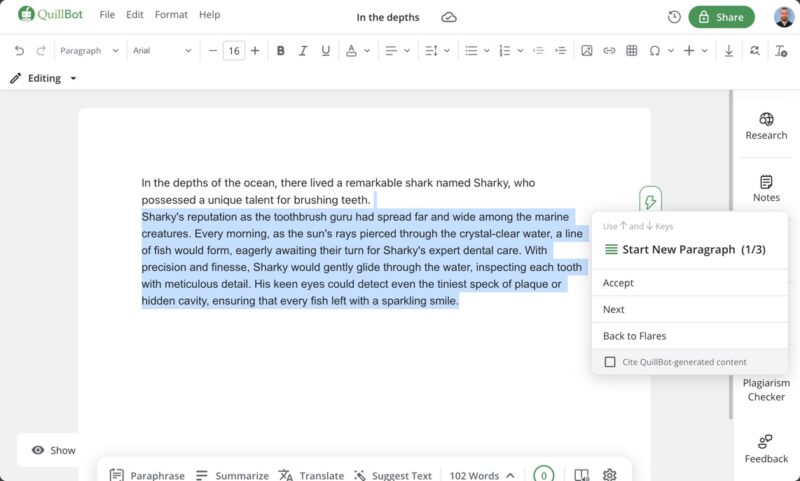Toggle the numbered list
Screen dimensions: 800x481
coord(505,50)
